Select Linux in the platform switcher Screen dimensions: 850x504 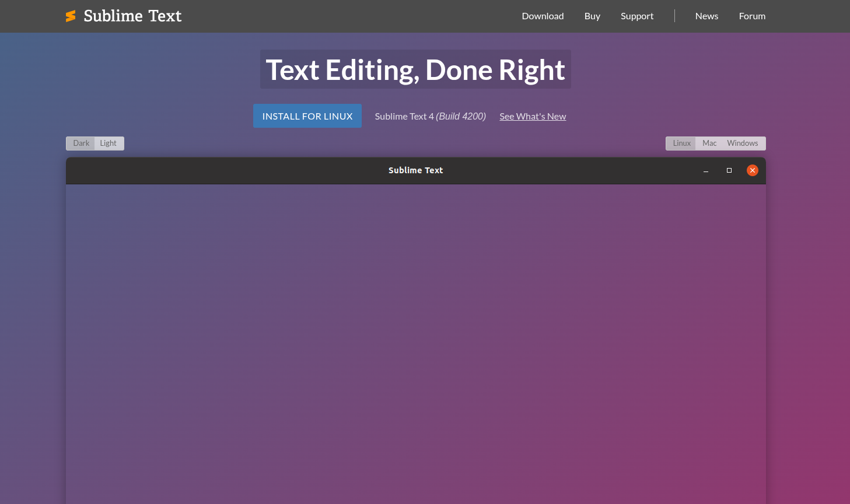681,143
